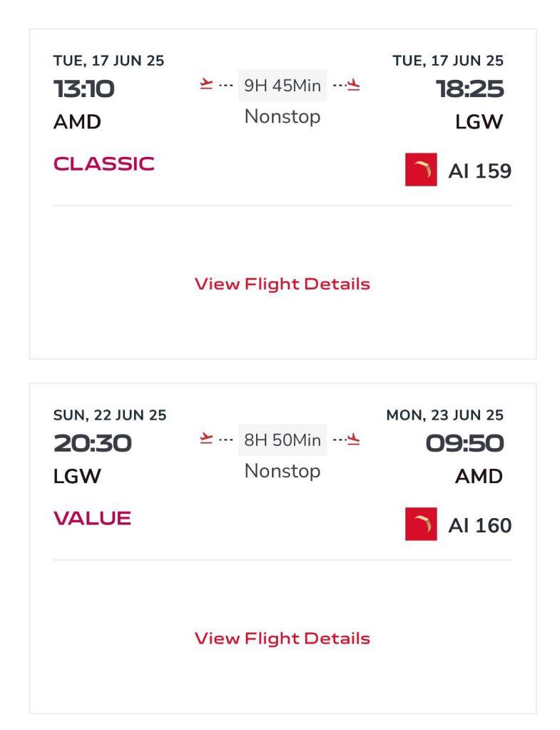Click the VALUE fare label
Screen dimensions: 560x730
[93, 519]
